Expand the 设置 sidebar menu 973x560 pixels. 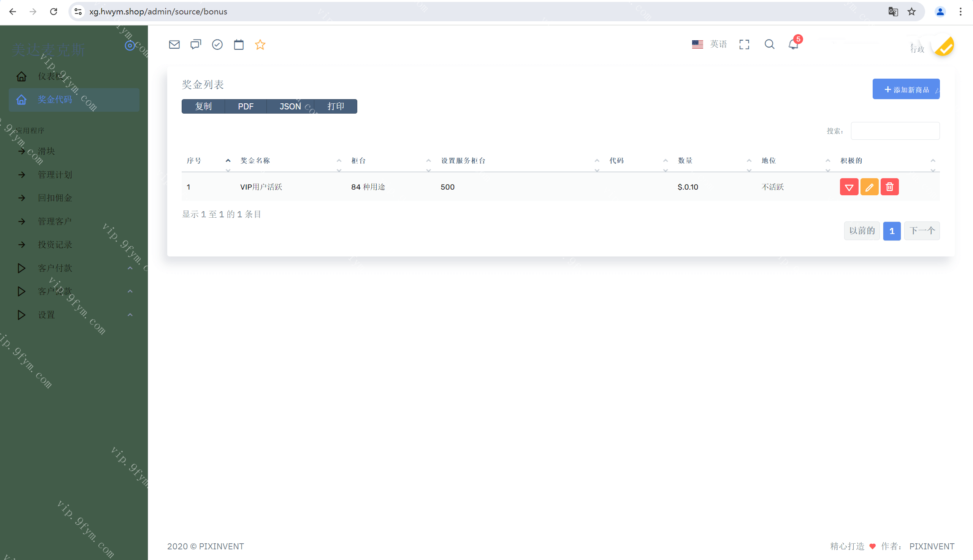pos(46,315)
